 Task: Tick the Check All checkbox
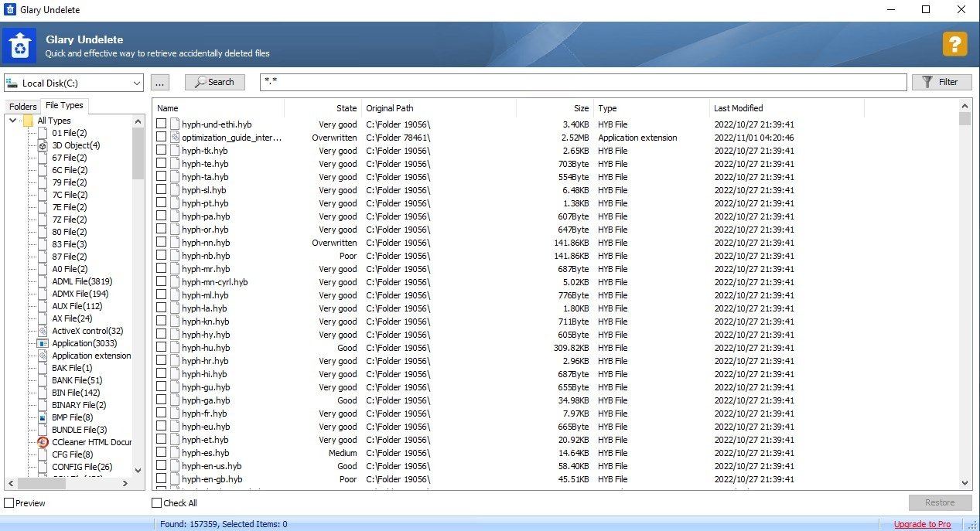click(x=157, y=503)
